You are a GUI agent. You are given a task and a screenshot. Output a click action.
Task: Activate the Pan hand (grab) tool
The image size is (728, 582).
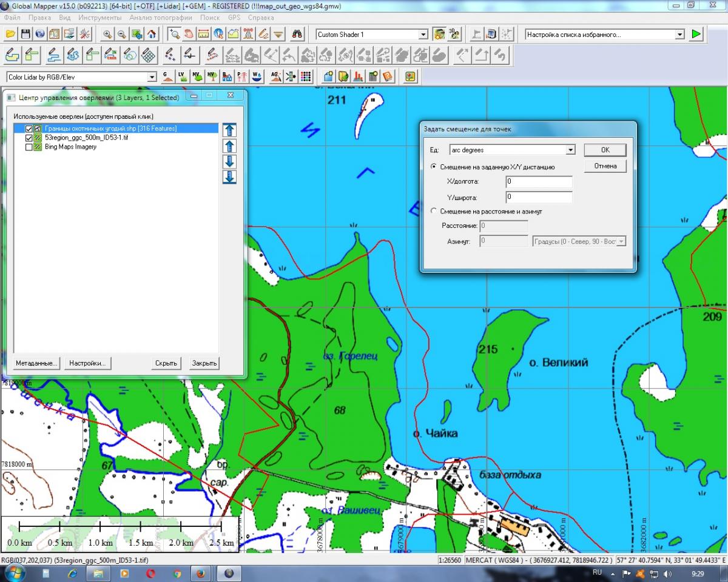pos(189,35)
